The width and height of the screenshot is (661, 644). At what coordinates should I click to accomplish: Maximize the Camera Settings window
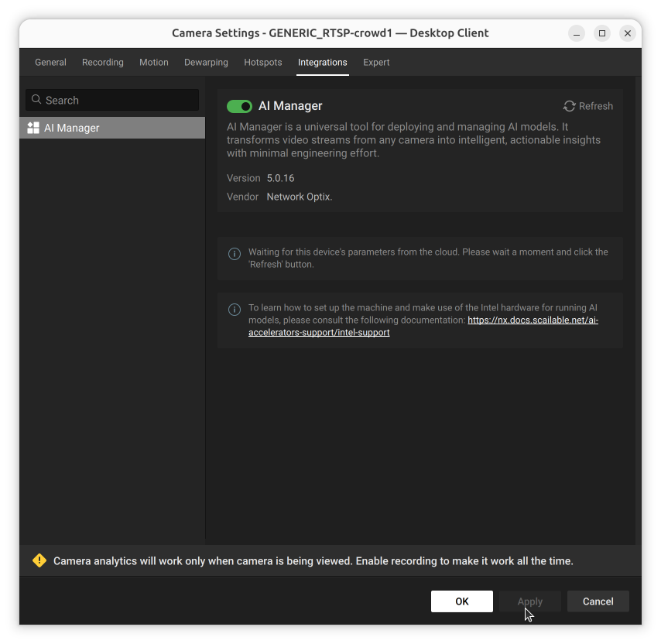click(x=602, y=33)
